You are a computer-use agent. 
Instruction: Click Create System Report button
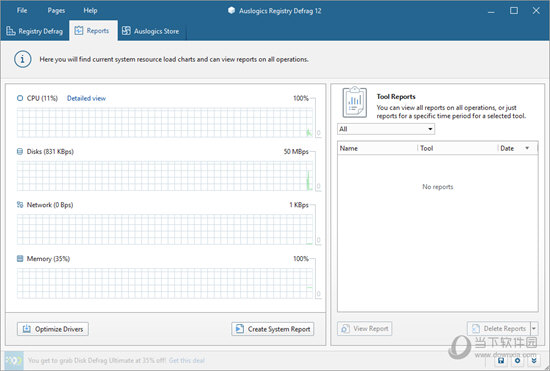pyautogui.click(x=273, y=329)
